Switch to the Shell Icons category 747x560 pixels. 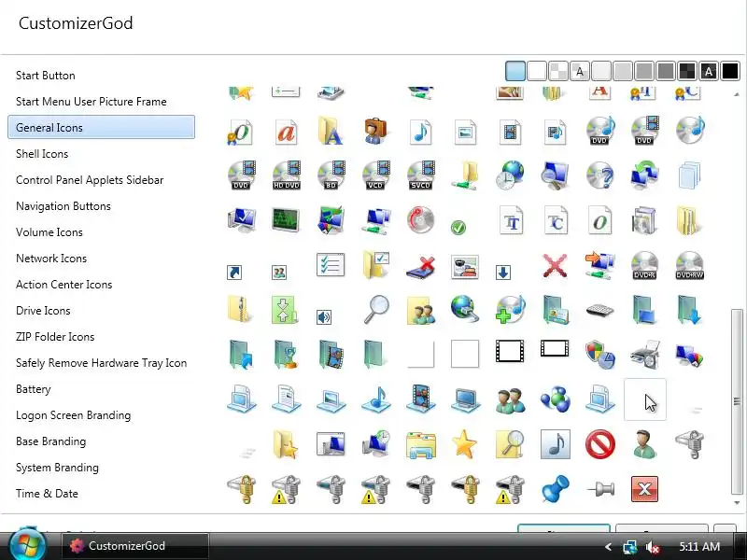[101, 154]
